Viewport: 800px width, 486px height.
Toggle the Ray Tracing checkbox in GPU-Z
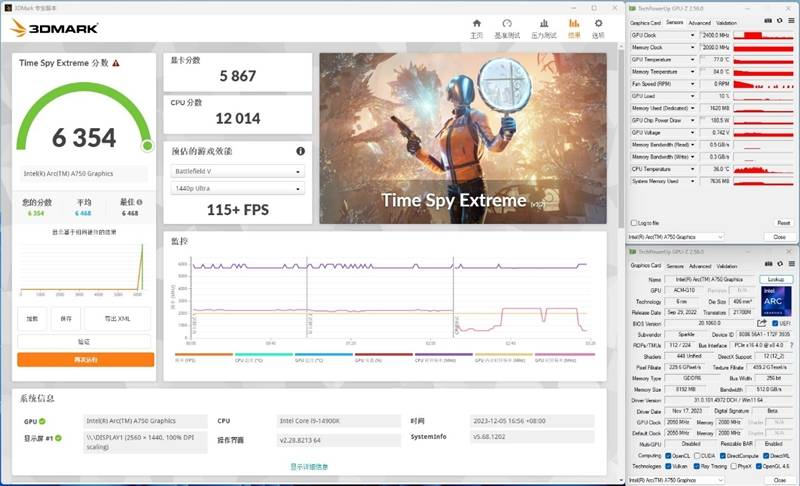coord(694,465)
